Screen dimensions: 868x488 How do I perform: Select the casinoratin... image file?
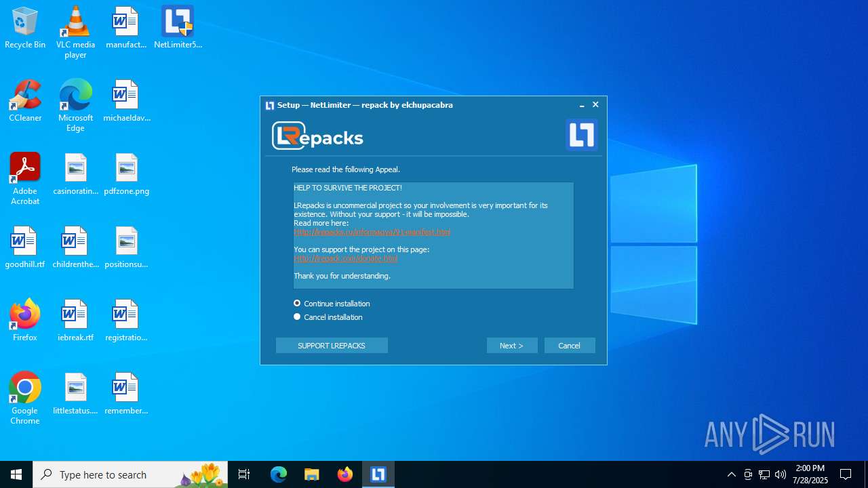[x=75, y=175]
